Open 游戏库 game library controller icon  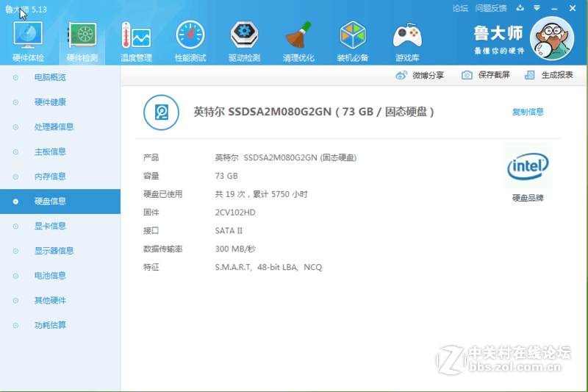407,35
